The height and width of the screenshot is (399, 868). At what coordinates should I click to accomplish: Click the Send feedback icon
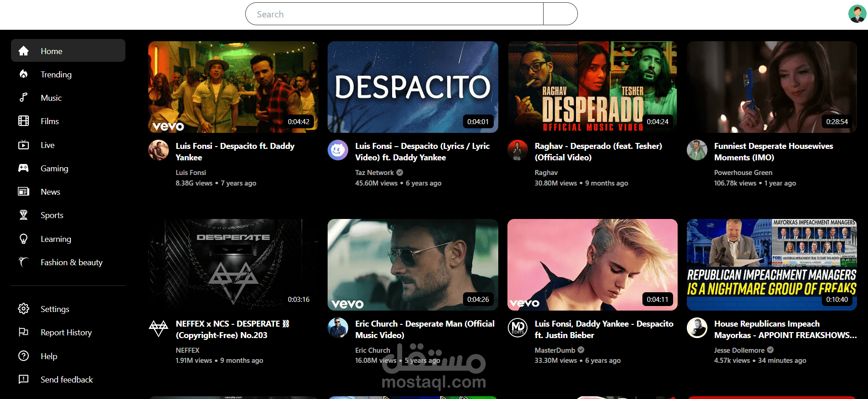click(23, 379)
